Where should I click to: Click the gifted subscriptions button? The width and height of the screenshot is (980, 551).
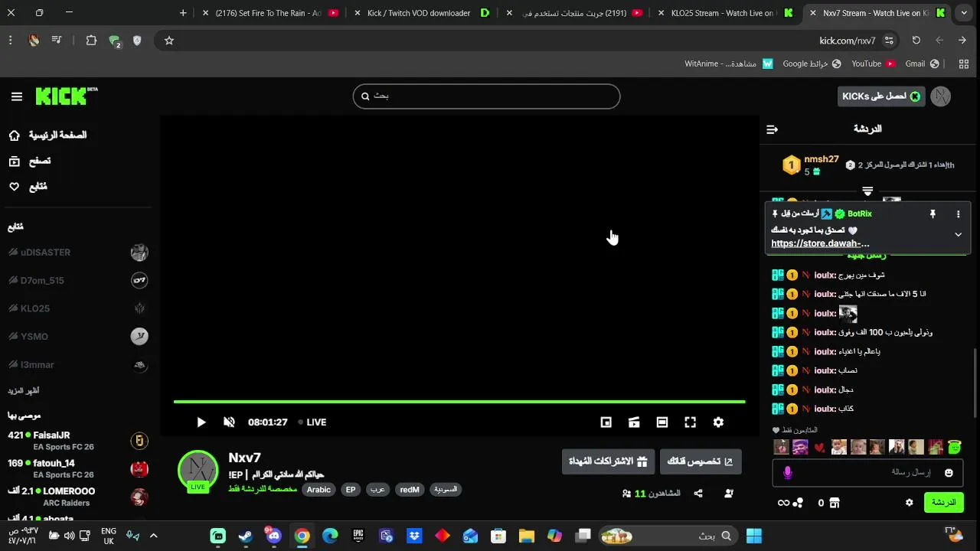point(608,461)
